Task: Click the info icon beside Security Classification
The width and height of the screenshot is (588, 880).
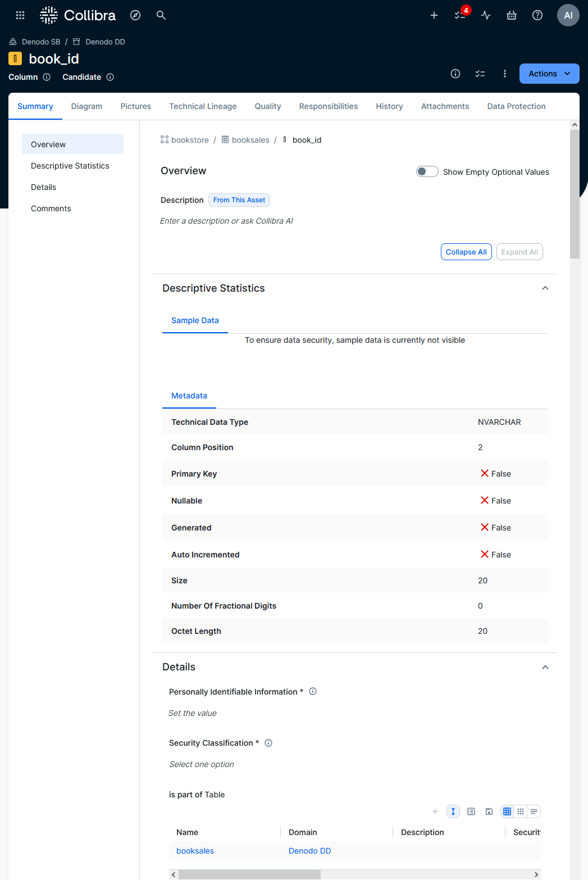Action: point(268,743)
